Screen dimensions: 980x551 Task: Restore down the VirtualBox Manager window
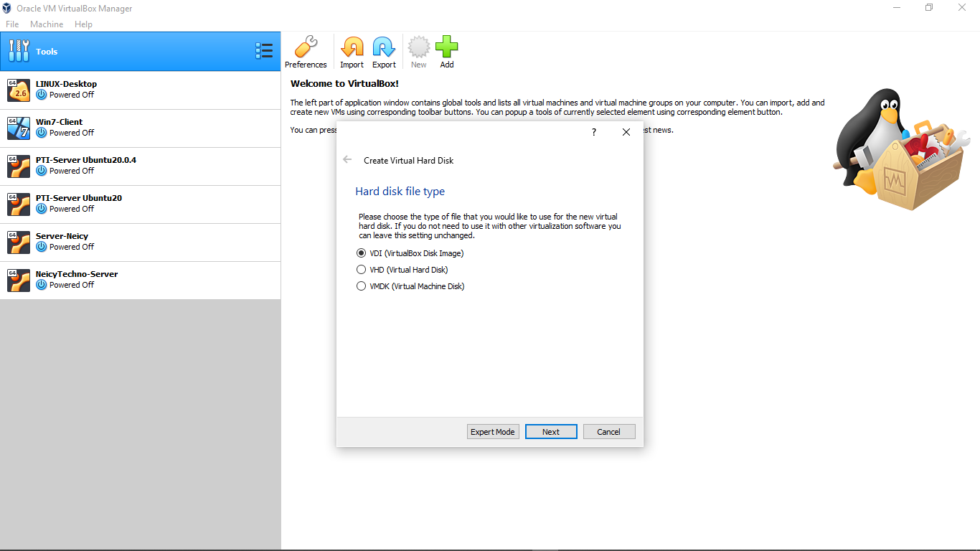929,8
